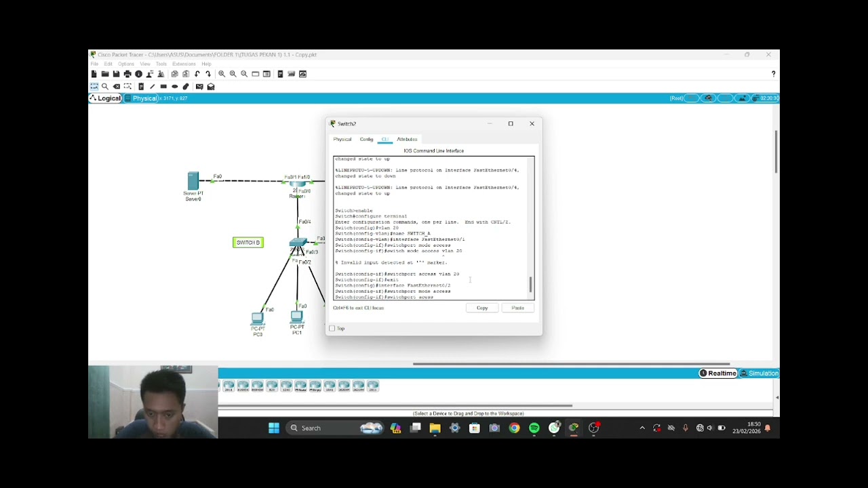Open the View menu
Screen dimensions: 868x488
point(145,64)
